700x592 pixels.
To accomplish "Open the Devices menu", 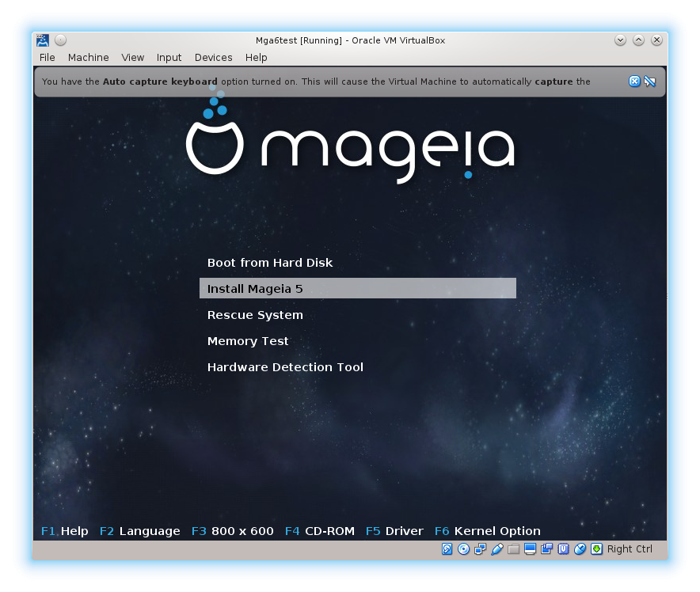I will (x=213, y=58).
